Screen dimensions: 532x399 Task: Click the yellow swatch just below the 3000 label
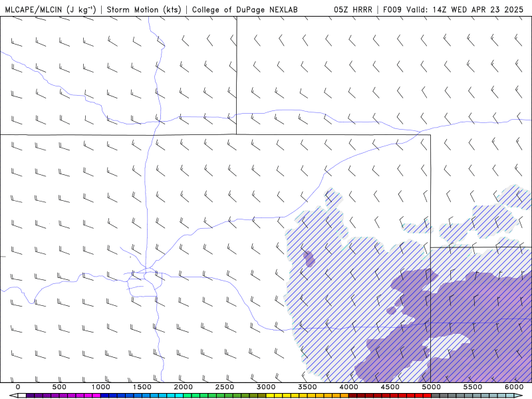pos(270,396)
